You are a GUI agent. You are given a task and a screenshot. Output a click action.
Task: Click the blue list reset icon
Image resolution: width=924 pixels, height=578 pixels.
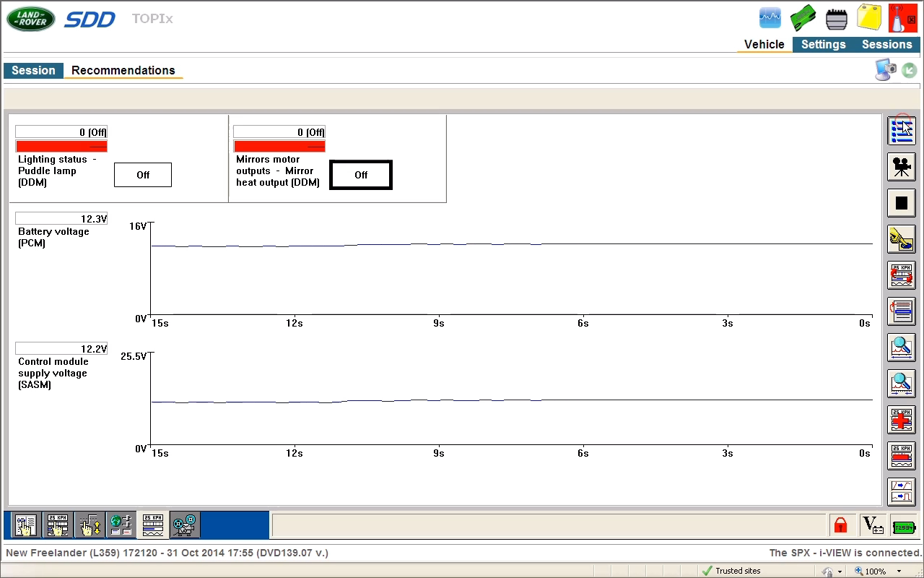point(901,311)
